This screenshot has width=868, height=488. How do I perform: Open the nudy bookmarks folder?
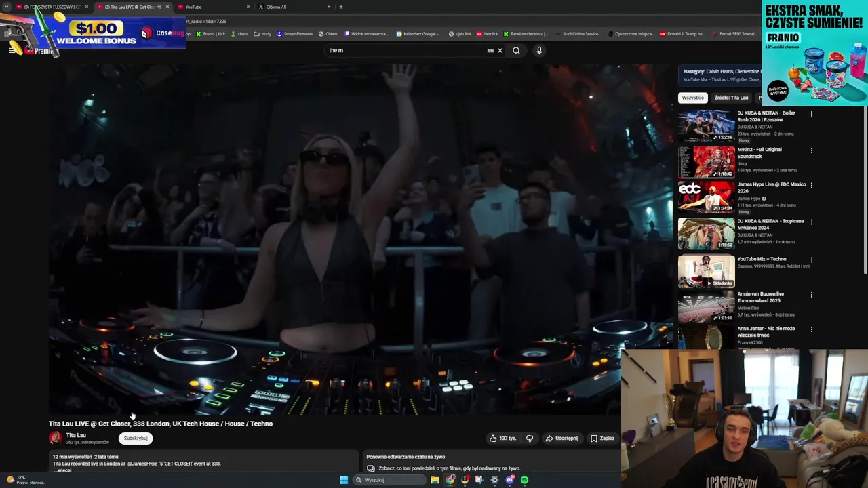[262, 34]
